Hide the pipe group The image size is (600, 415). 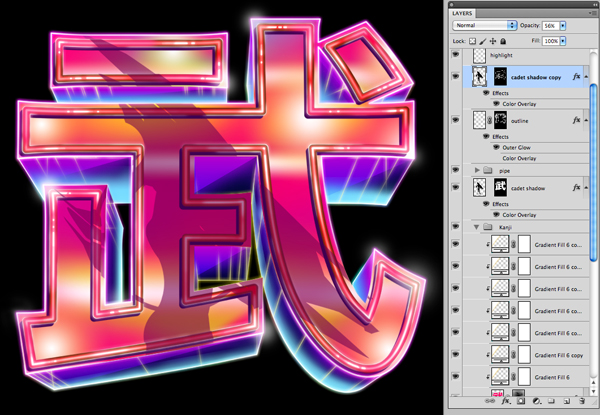[x=455, y=170]
